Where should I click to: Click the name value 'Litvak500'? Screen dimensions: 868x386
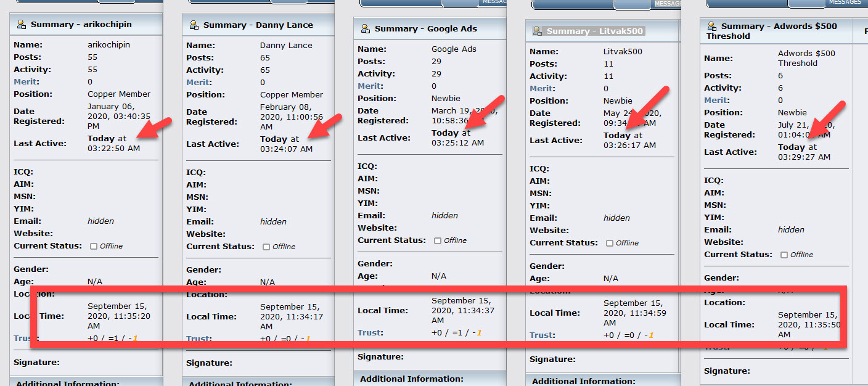click(x=623, y=52)
